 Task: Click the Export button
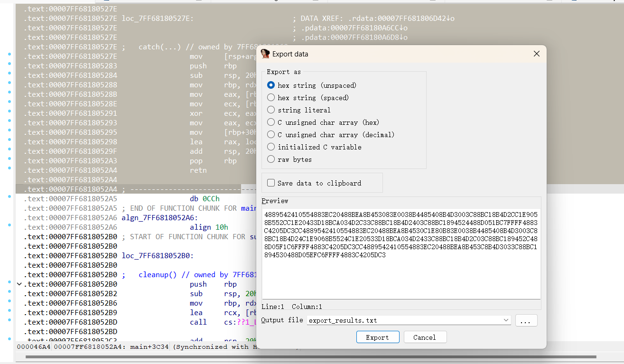(377, 337)
